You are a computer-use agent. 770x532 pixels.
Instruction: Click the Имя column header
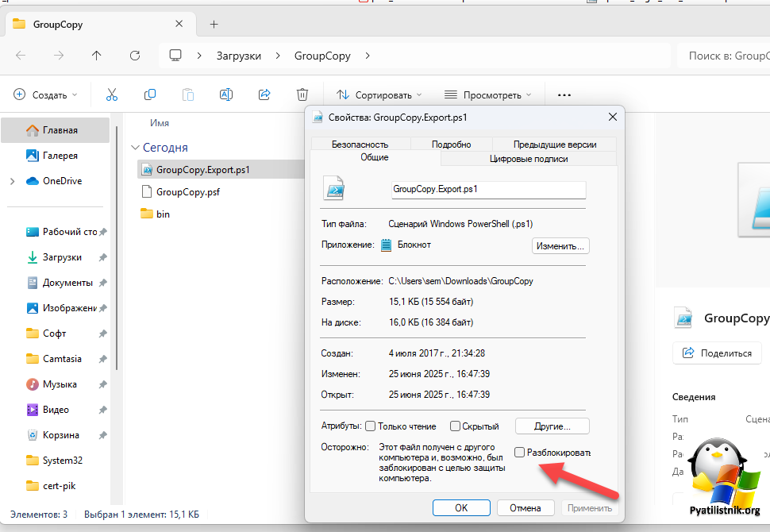click(160, 123)
